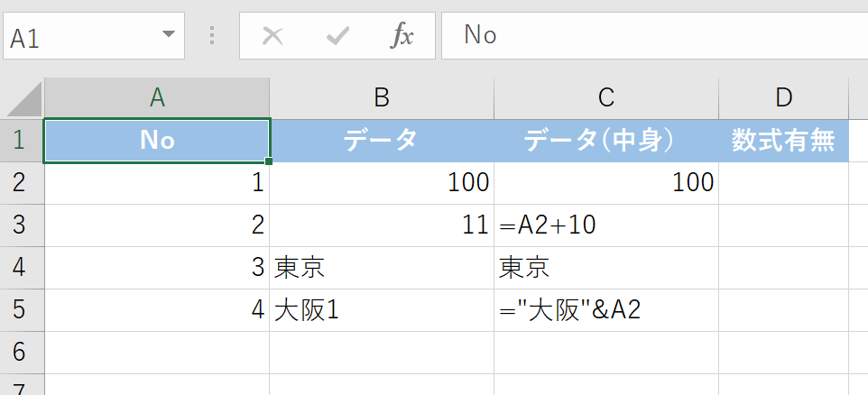Select column C header
The width and height of the screenshot is (868, 395).
[x=606, y=98]
